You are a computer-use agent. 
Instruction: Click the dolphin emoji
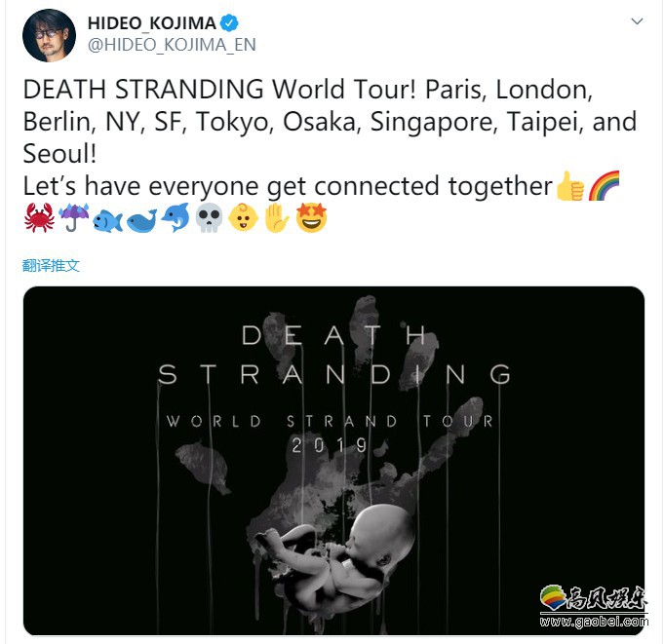pos(176,217)
